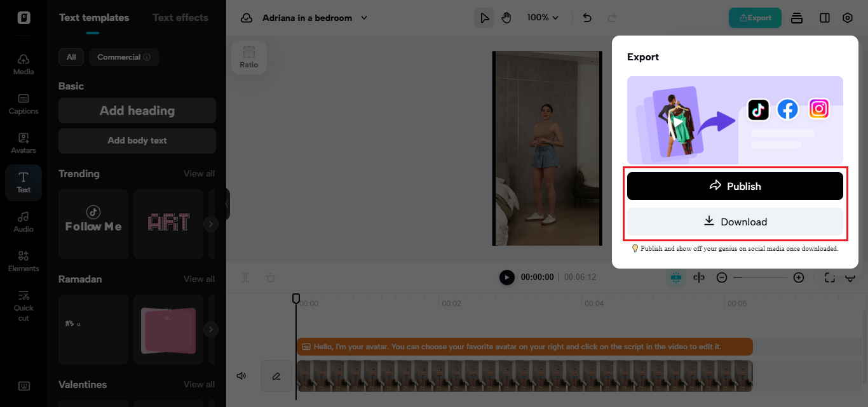Click the timeline zoom slider
The image size is (868, 407).
[x=760, y=277]
